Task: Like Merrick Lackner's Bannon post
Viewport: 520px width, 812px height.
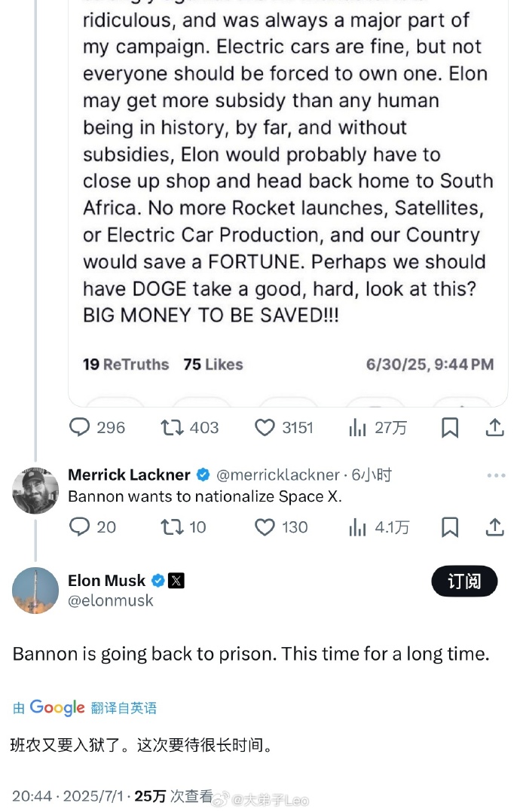Action: (265, 527)
